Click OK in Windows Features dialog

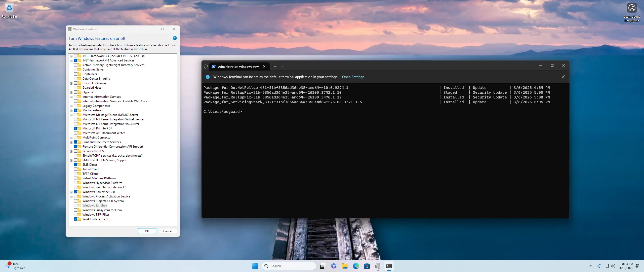point(147,231)
